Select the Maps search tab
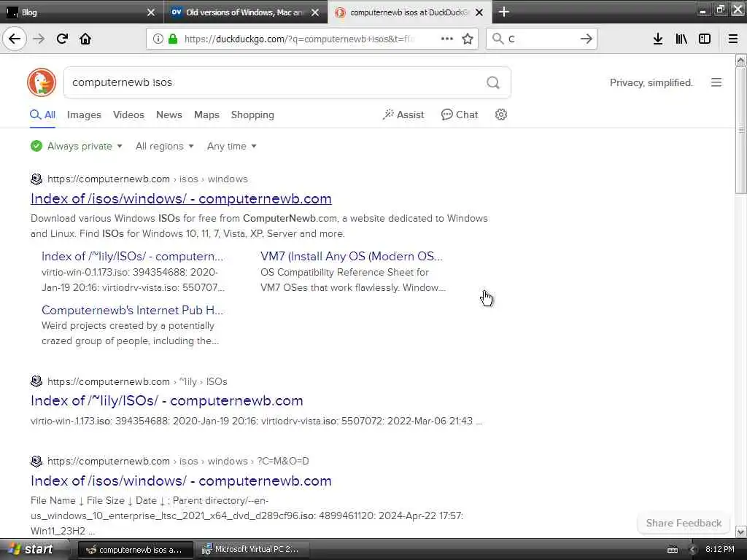Viewport: 747px width, 560px height. coord(206,114)
